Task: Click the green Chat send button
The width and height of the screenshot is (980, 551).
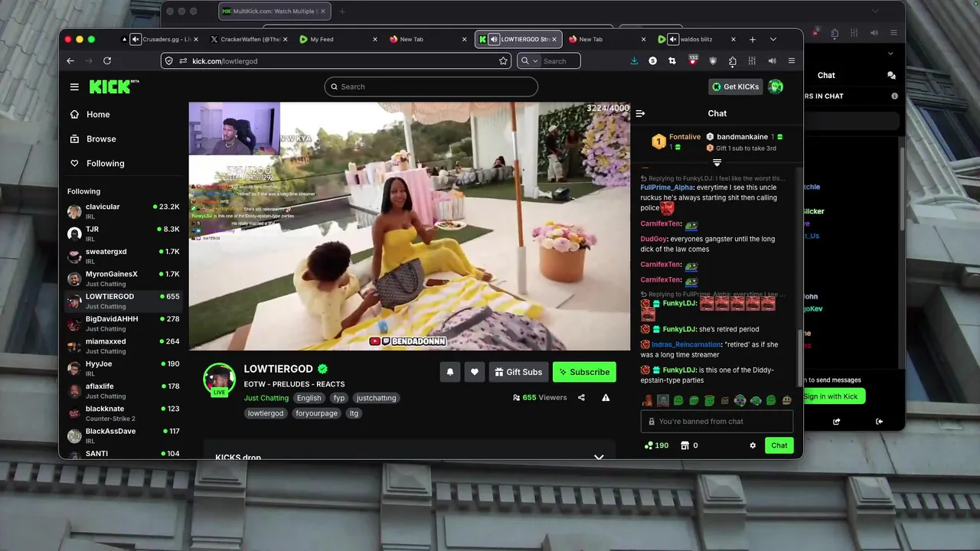Action: click(779, 445)
